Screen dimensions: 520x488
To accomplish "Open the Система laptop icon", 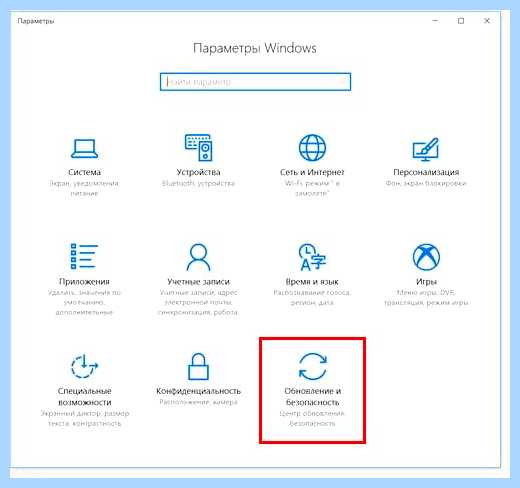I will (x=84, y=149).
